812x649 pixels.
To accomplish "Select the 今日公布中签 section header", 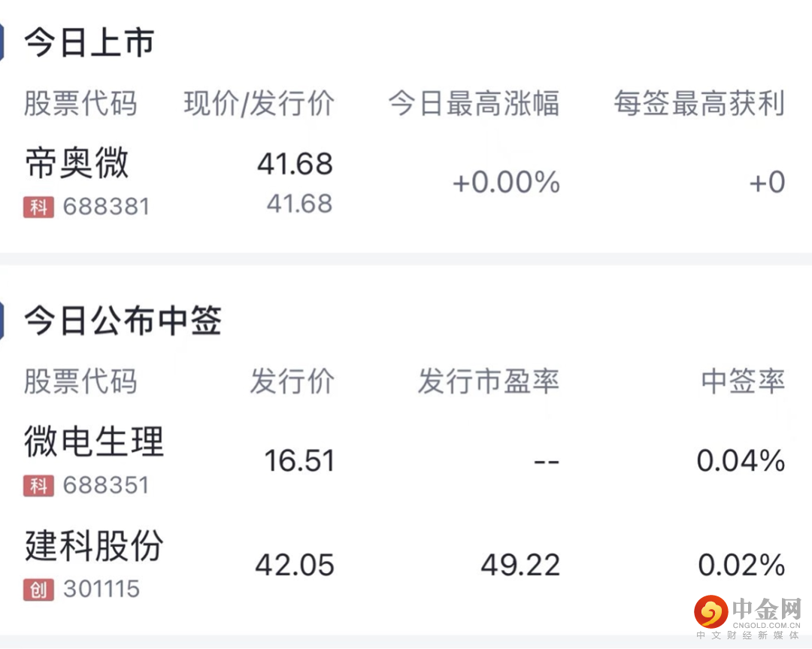I will [123, 321].
